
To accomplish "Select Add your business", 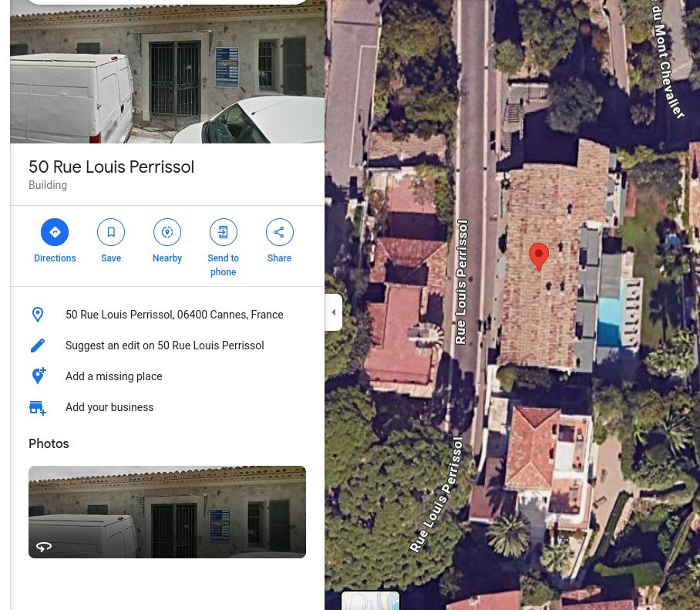I will coord(109,407).
